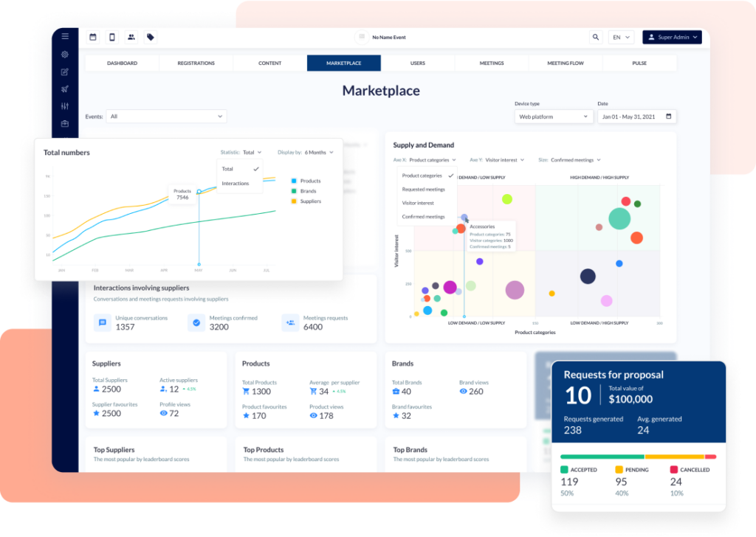The image size is (756, 537).
Task: Click the green accepted progress segment
Action: coord(602,457)
